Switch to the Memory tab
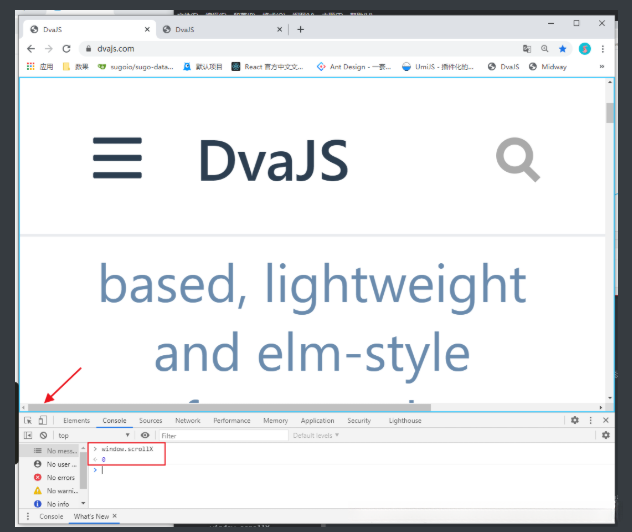Screen dimensions: 632x532 [276, 420]
